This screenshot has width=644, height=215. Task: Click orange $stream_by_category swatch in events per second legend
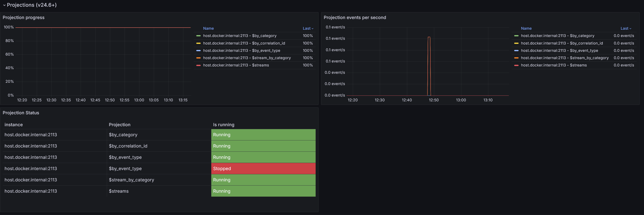[x=516, y=58]
